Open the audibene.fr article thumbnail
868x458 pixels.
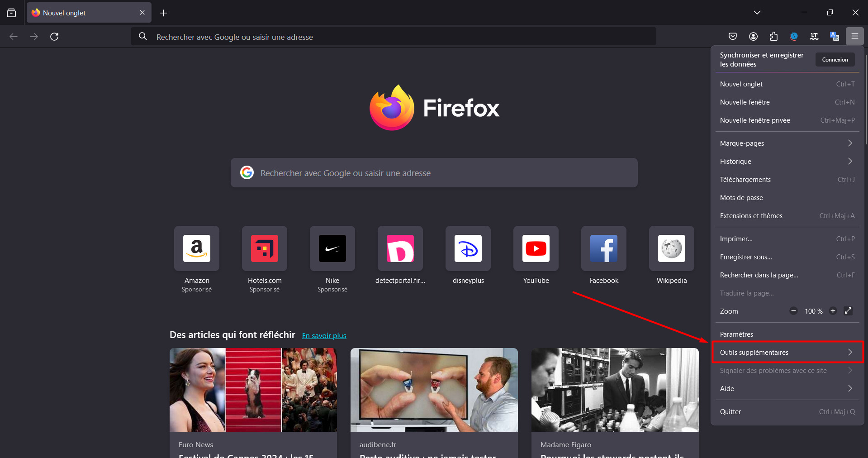click(x=434, y=390)
